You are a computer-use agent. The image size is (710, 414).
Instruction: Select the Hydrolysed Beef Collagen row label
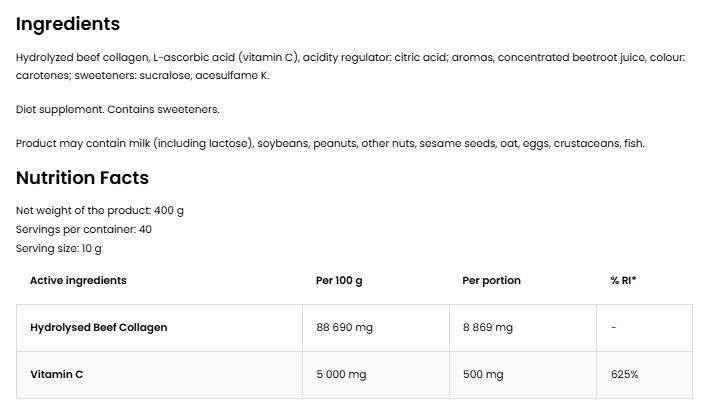point(99,327)
